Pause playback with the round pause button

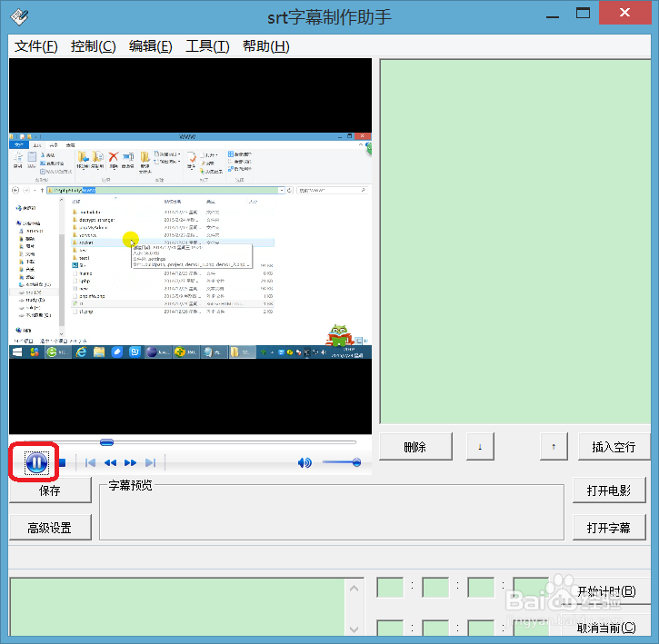(36, 462)
